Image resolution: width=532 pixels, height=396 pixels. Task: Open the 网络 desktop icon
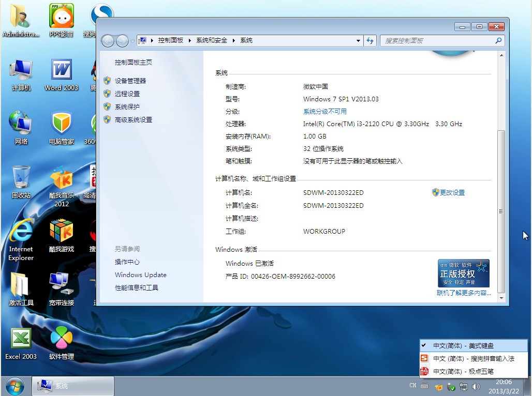coord(21,128)
